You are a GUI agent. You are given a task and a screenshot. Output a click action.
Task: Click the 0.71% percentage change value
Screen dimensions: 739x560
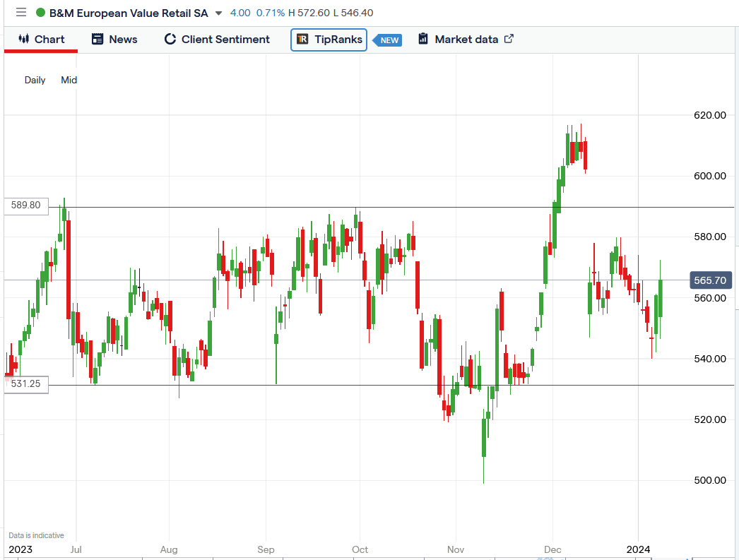[x=271, y=13]
